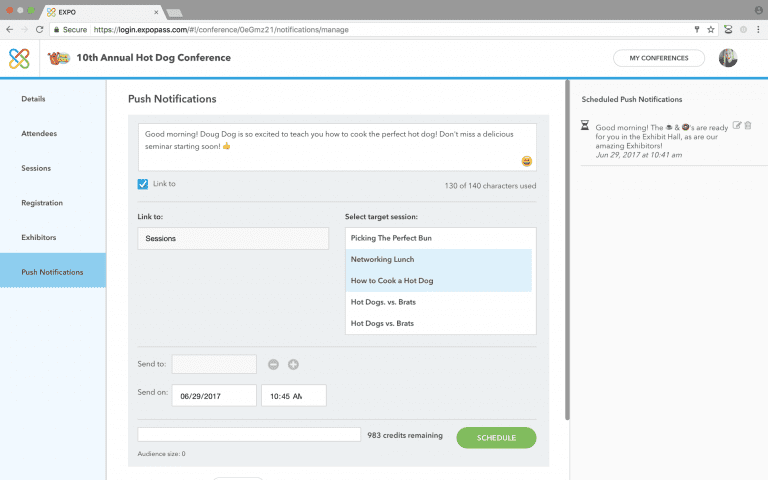Open the emoji picker in message box

526,161
